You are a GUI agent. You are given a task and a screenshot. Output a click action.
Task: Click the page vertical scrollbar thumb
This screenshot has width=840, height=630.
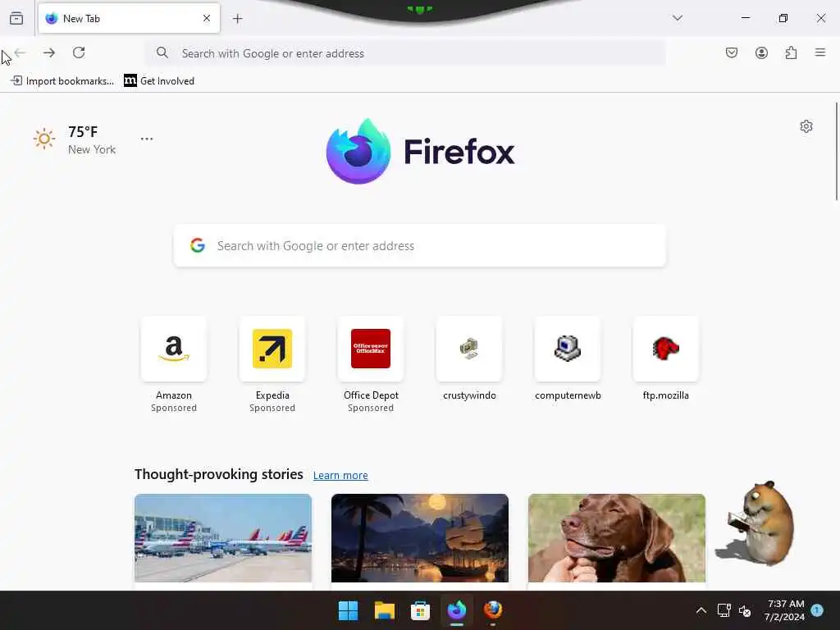(x=837, y=152)
